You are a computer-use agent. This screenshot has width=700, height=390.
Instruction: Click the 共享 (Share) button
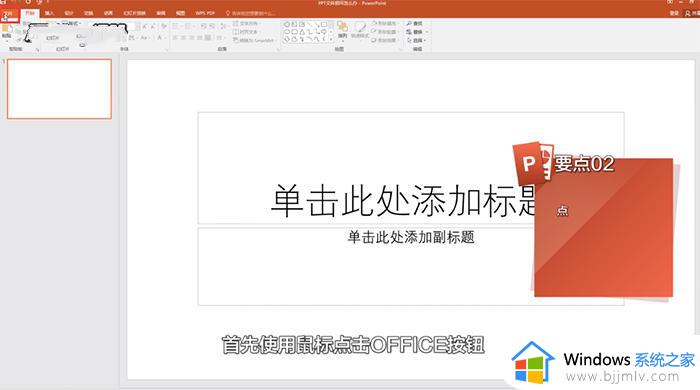click(692, 13)
